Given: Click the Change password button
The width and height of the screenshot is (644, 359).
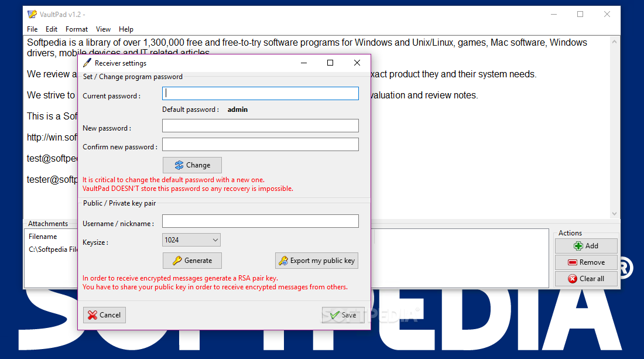Looking at the screenshot, I should [x=192, y=165].
